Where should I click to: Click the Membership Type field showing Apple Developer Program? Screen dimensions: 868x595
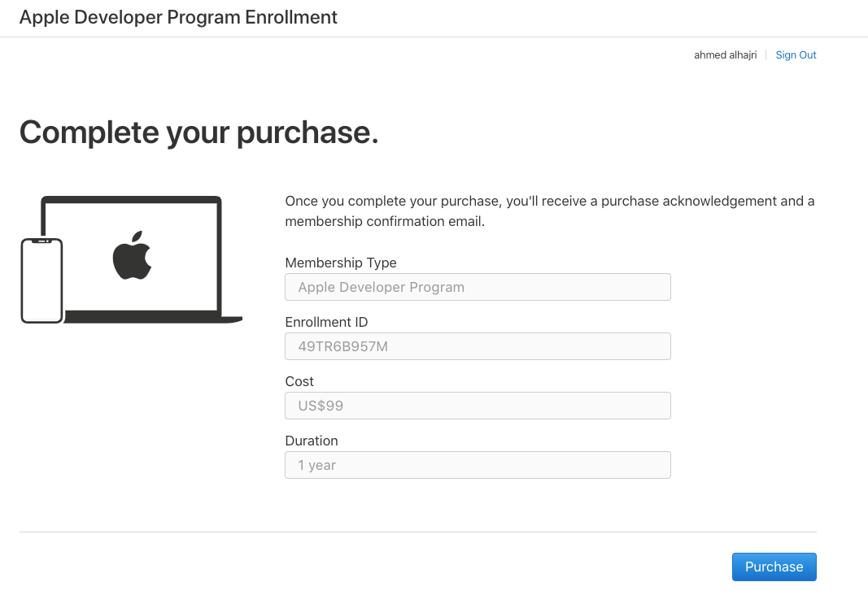(x=478, y=287)
